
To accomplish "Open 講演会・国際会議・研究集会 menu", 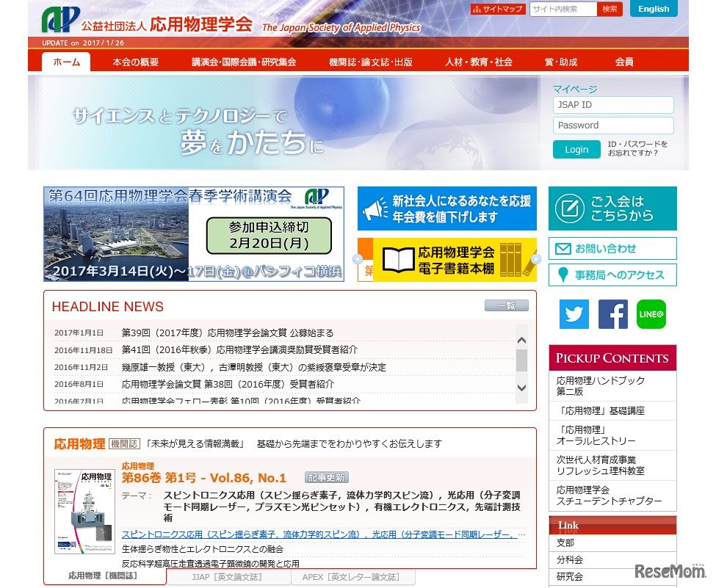I will 243,62.
